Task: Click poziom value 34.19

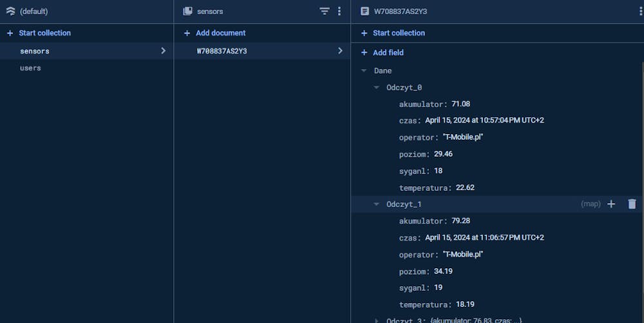Action: coord(443,271)
